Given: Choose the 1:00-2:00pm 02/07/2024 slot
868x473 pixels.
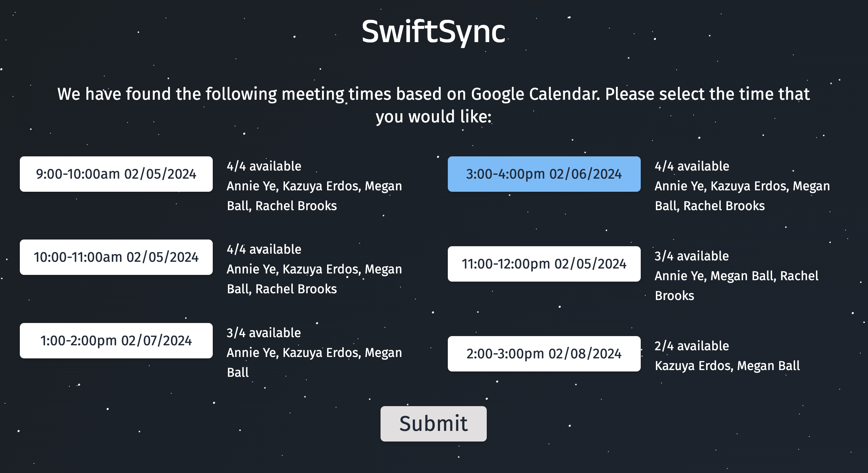Looking at the screenshot, I should [116, 341].
